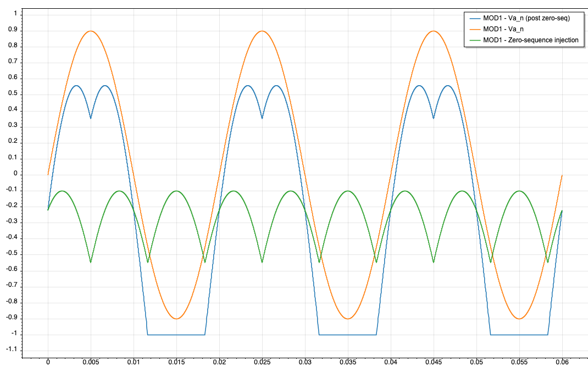Click the orange curve's end point at x=0.06
Image resolution: width=588 pixels, height=372 pixels.
[562, 175]
